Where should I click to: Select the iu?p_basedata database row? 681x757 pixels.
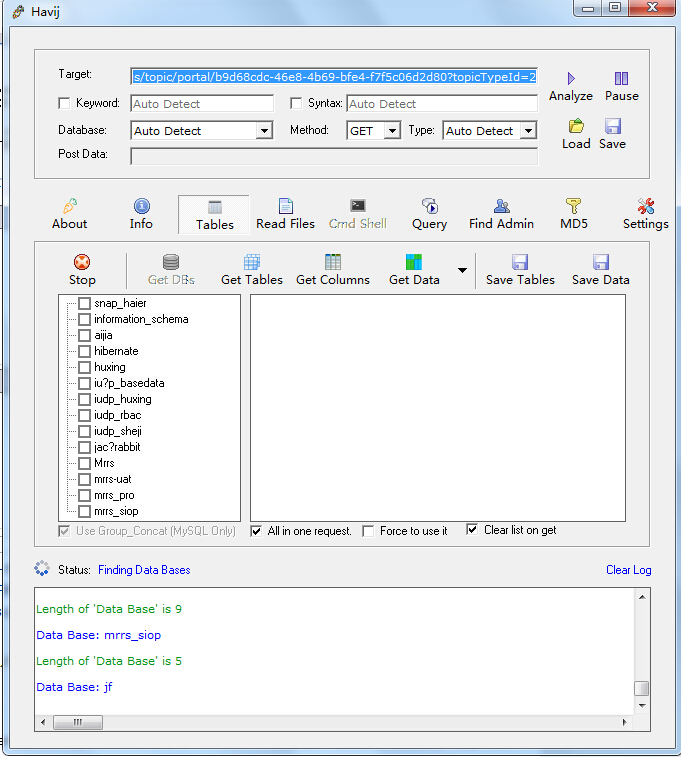click(x=129, y=383)
